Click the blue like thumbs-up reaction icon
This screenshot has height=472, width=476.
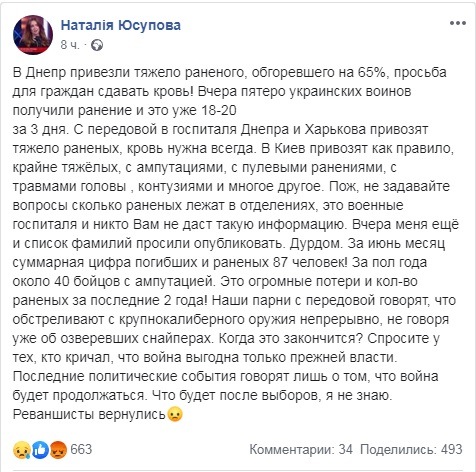point(40,450)
